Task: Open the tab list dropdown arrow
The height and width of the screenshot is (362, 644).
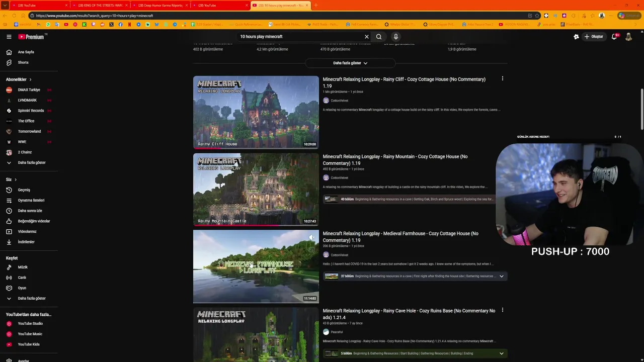Action: (x=4, y=5)
